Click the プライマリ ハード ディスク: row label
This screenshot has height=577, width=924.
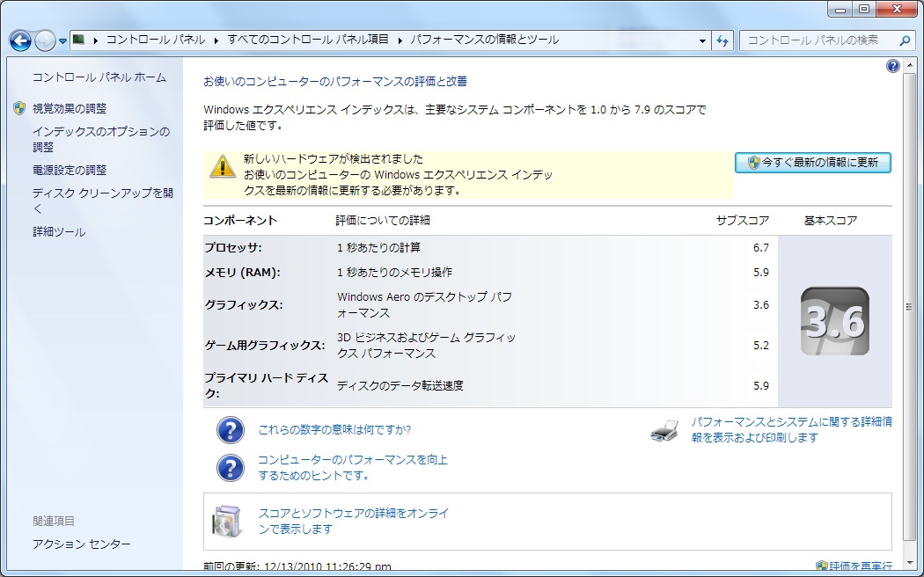click(x=267, y=385)
